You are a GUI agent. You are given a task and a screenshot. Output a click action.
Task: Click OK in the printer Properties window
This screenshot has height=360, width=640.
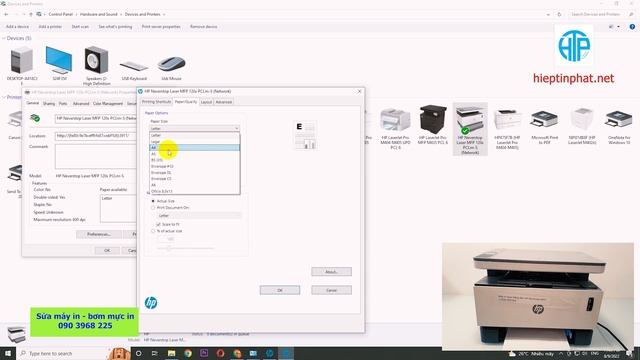coord(107,250)
